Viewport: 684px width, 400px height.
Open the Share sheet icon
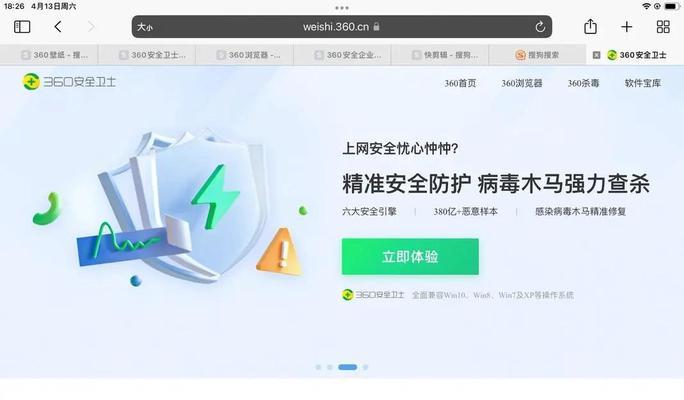[x=590, y=27]
